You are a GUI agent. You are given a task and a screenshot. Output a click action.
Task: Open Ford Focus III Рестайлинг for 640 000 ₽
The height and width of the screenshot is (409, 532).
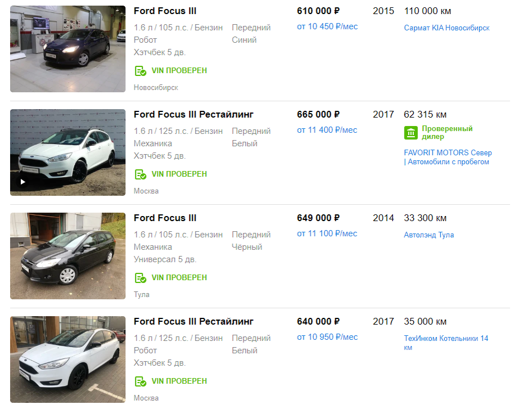[193, 321]
